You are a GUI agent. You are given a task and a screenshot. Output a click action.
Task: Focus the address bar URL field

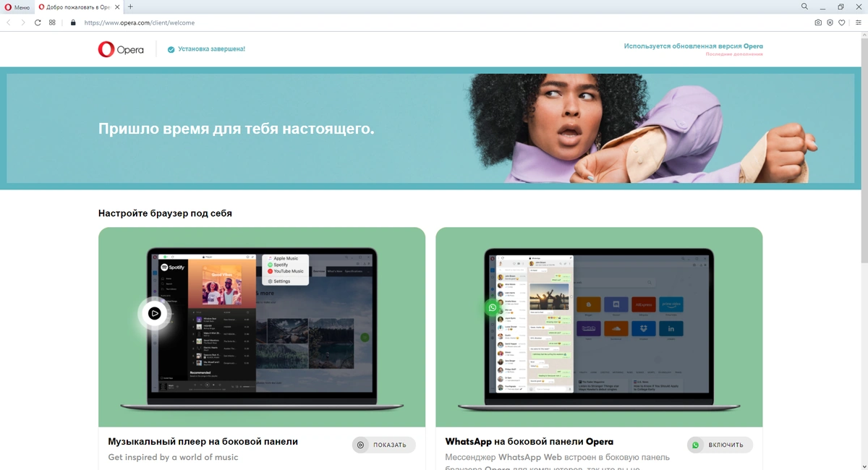coord(434,22)
